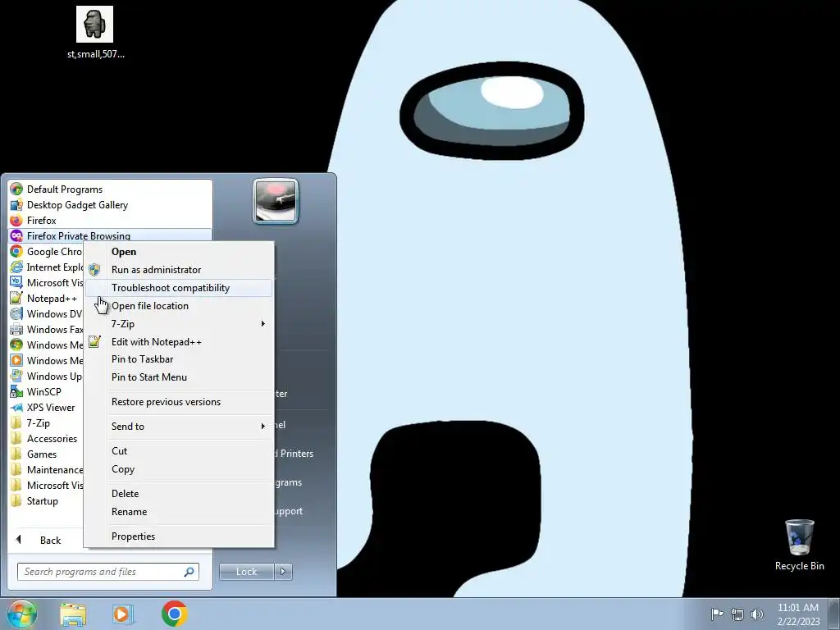Choose Delete in the context menu
840x630 pixels.
pos(179,493)
